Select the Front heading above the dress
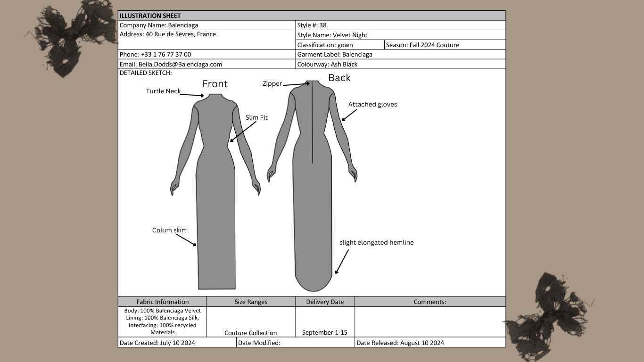This screenshot has height=362, width=644. tap(215, 84)
